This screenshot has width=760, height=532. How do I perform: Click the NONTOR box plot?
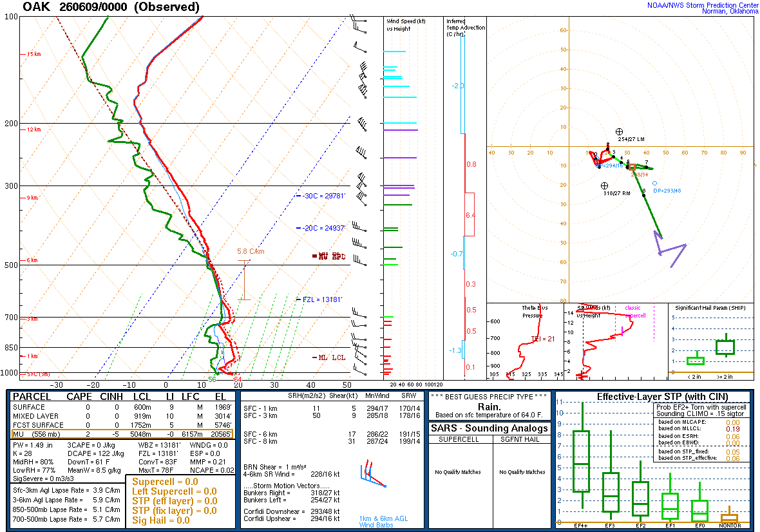(x=730, y=515)
